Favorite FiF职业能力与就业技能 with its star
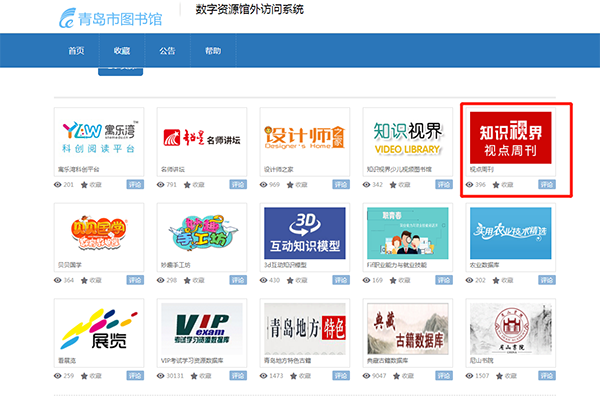Viewport: 600px width, 399px height. 393,281
